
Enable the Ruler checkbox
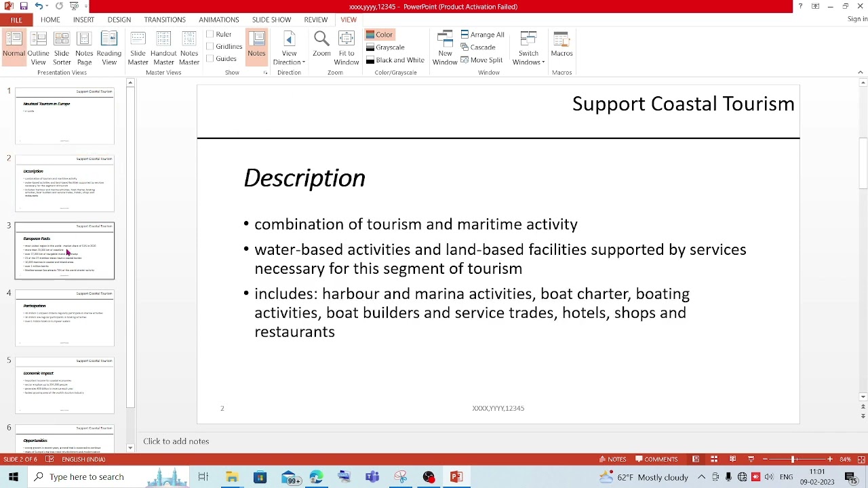click(x=210, y=34)
